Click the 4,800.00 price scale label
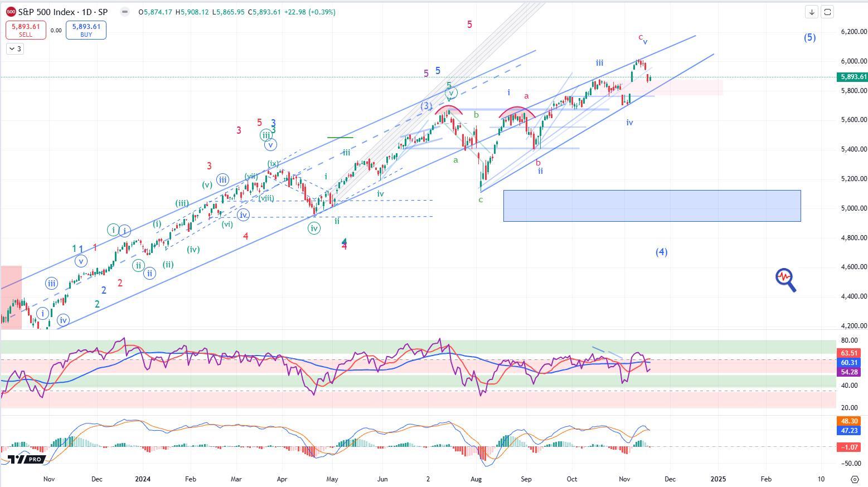The image size is (868, 487). tap(854, 238)
